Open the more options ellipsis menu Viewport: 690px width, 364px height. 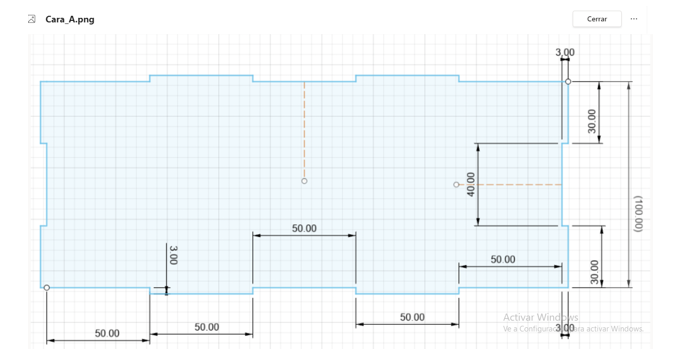pyautogui.click(x=634, y=19)
